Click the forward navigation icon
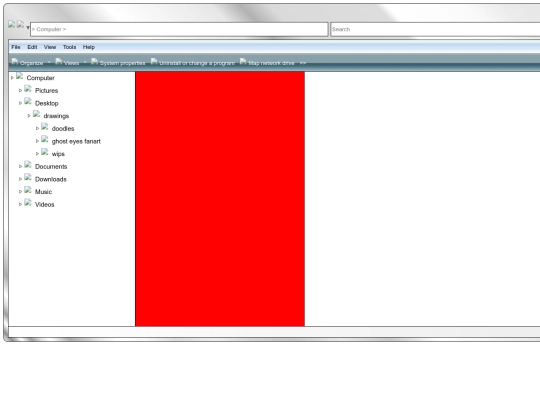 tap(21, 24)
